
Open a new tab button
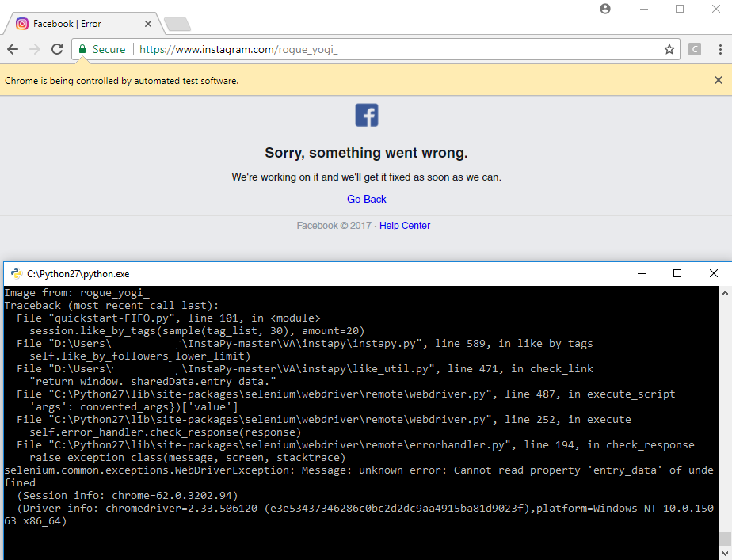(x=177, y=25)
